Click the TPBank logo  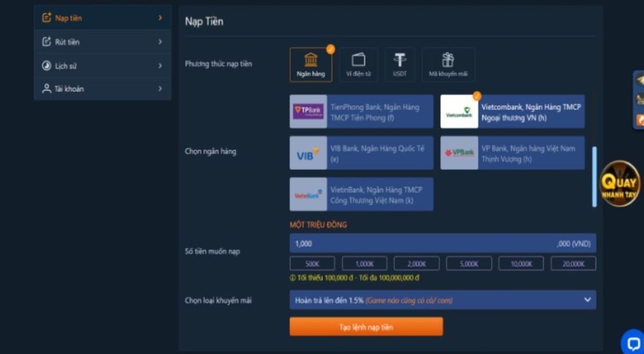(308, 112)
